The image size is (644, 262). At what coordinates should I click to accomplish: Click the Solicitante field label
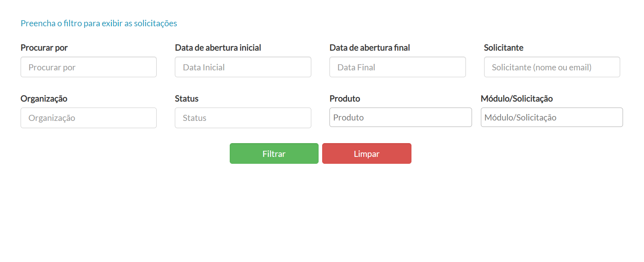(503, 47)
